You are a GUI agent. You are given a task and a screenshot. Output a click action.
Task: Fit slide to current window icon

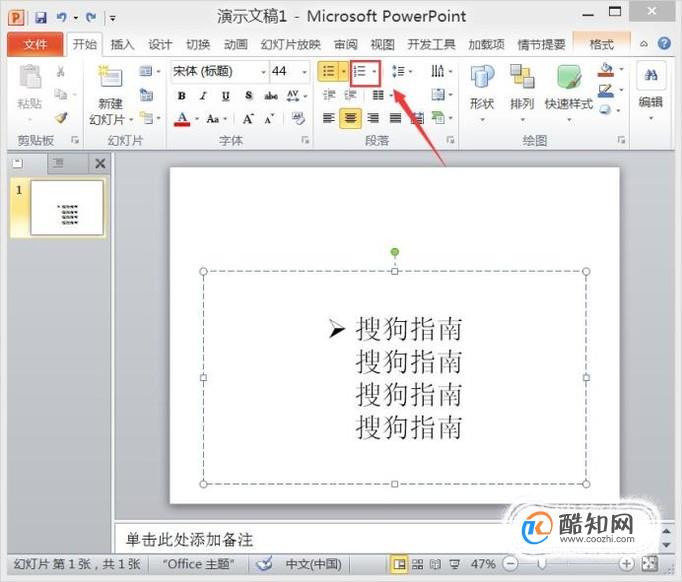tap(650, 564)
